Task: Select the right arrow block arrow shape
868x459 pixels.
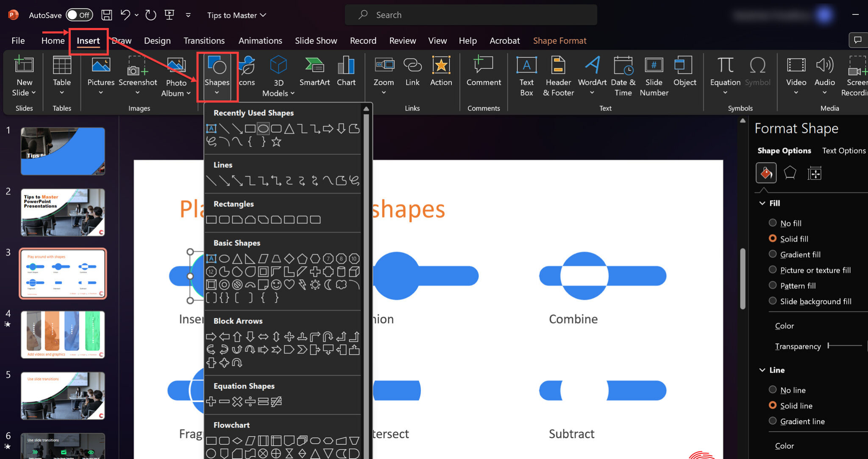Action: tap(211, 337)
